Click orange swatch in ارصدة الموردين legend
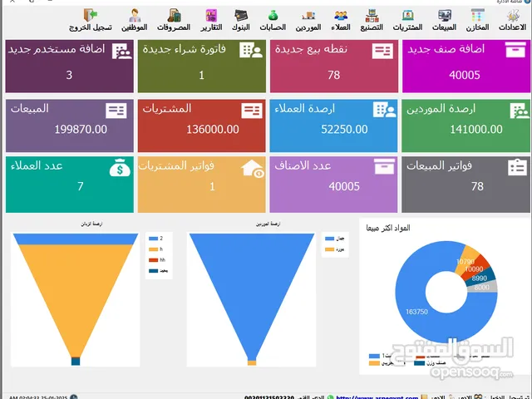Image resolution: width=532 pixels, height=399 pixels. [x=329, y=249]
